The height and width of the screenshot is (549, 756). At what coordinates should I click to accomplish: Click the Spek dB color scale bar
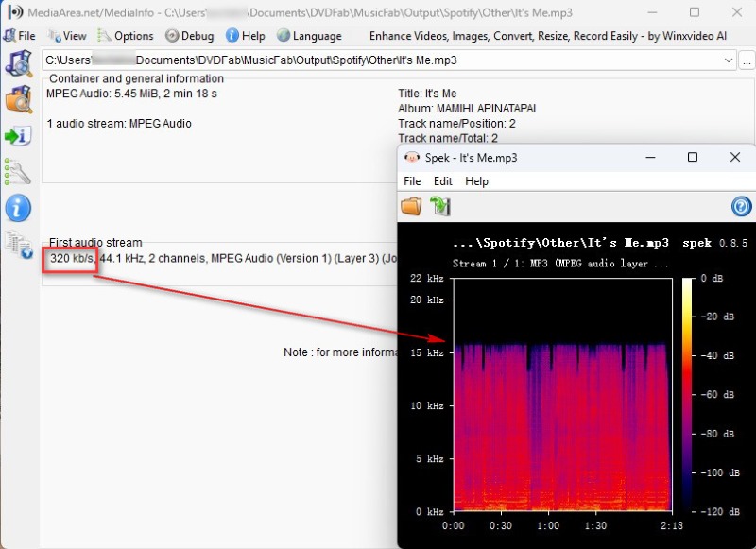pyautogui.click(x=687, y=395)
